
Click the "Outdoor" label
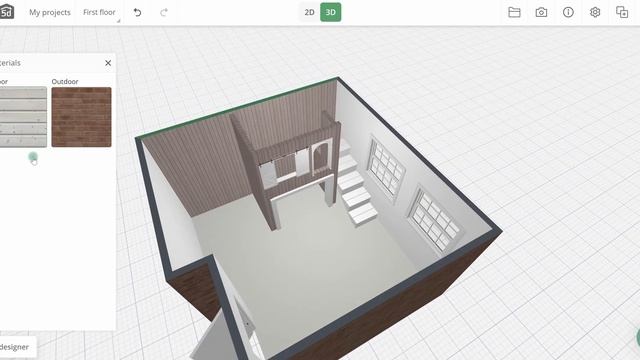pyautogui.click(x=65, y=82)
